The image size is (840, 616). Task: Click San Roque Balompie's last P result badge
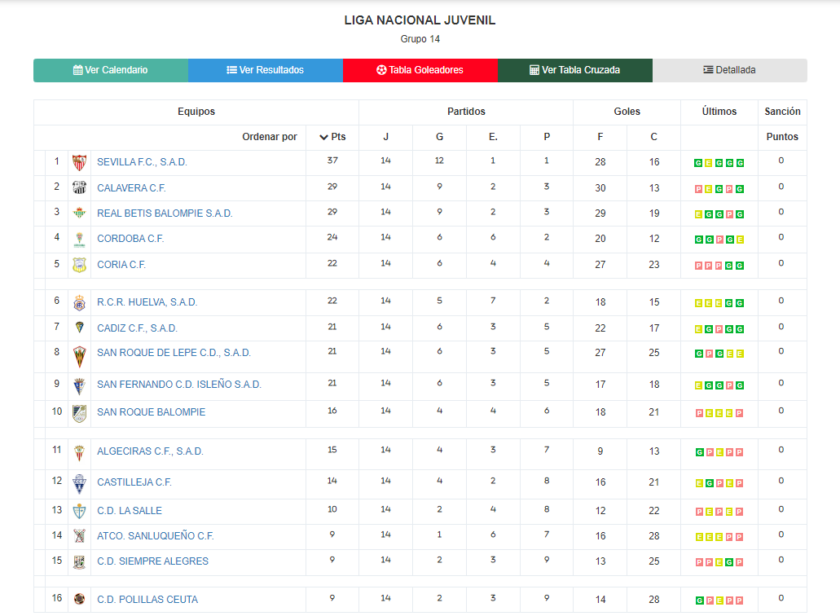coord(739,413)
